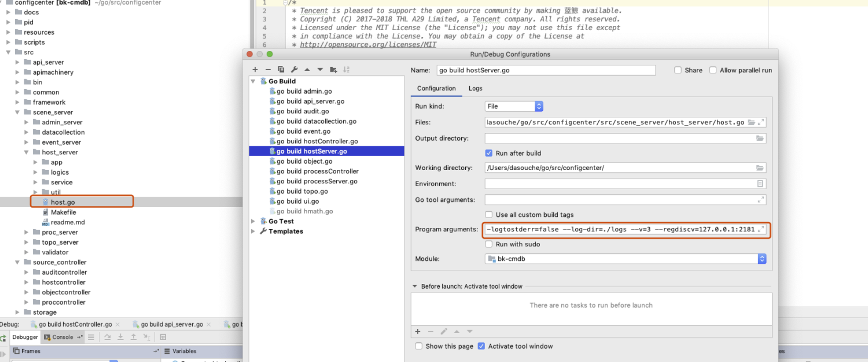The image size is (868, 362).
Task: Check Show this page option
Action: pos(419,346)
